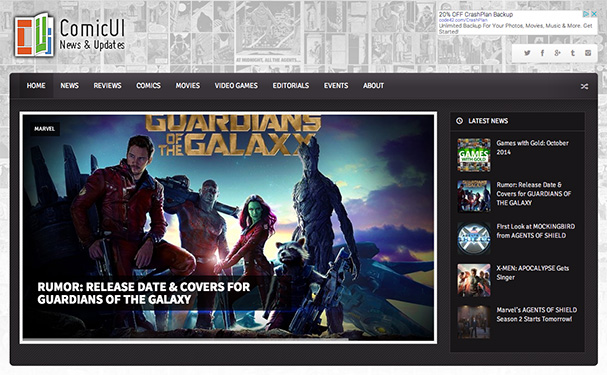This screenshot has height=375, width=607.
Task: Click the Agents of SHIELD Season 2 thumbnail
Action: coord(474,322)
